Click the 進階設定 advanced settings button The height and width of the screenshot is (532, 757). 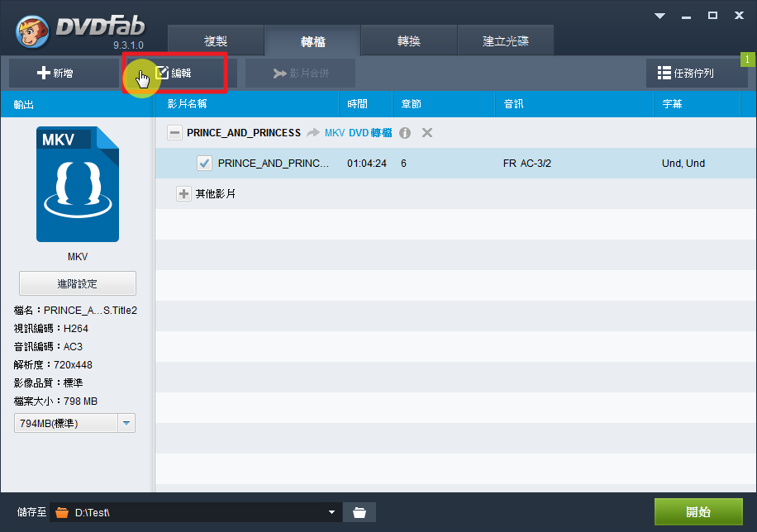click(77, 283)
